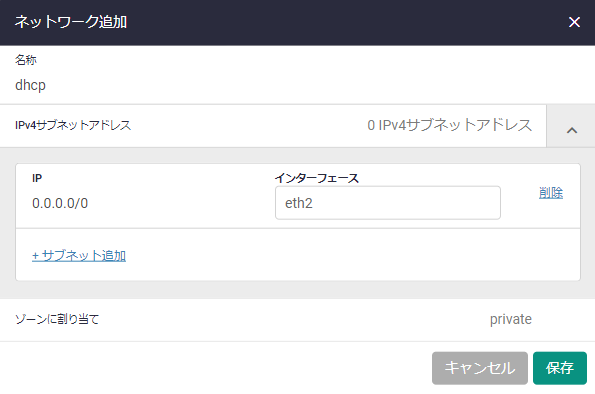Click the 名称 label
This screenshot has height=394, width=595.
tap(26, 60)
